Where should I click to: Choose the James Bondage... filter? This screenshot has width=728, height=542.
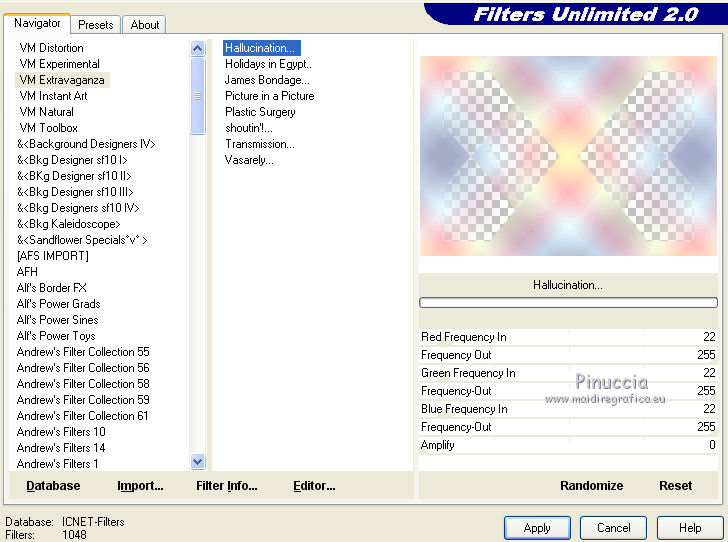(267, 80)
